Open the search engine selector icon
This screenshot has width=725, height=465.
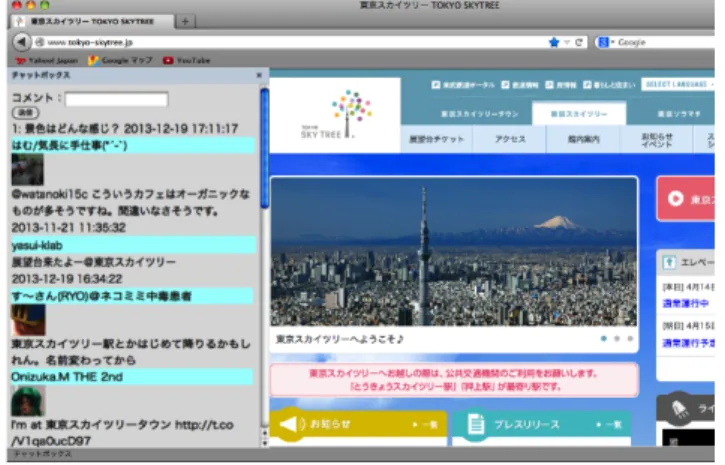tap(604, 43)
